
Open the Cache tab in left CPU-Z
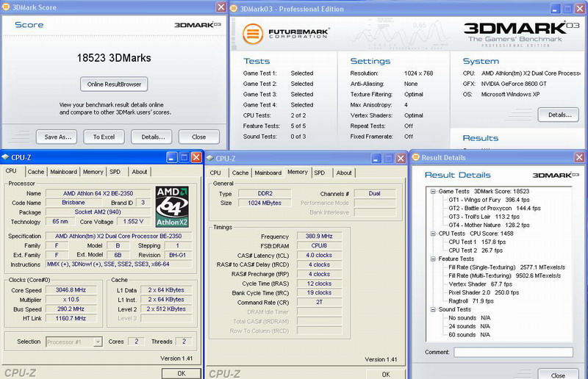coord(36,172)
